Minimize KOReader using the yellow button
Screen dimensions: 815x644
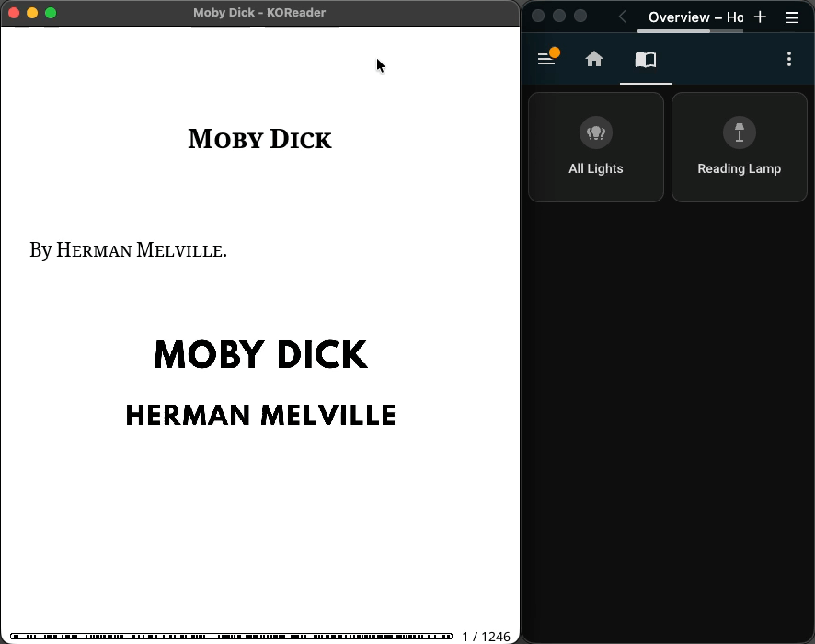click(32, 13)
